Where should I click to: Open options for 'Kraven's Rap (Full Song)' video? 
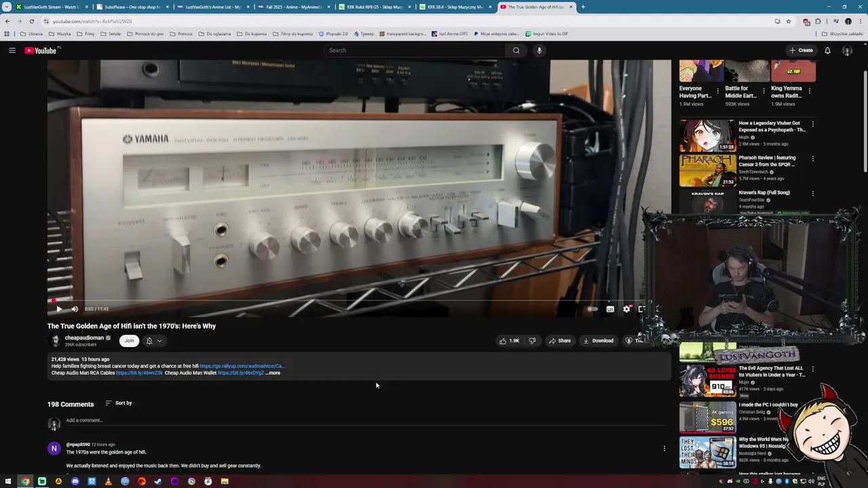point(812,193)
